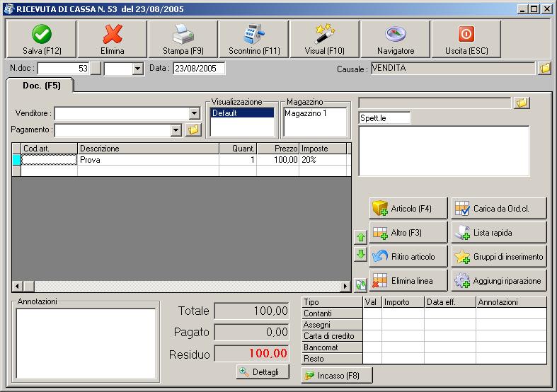Click the Importo column header
Image resolution: width=557 pixels, height=392 pixels.
(403, 302)
